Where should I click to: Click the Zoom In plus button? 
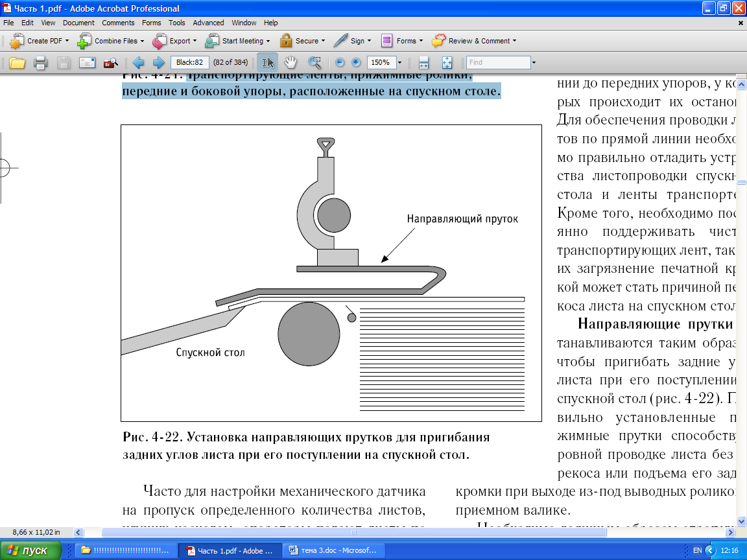tap(356, 62)
